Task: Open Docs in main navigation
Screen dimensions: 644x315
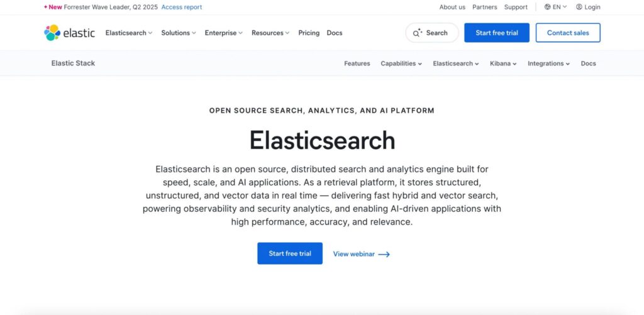Action: click(x=335, y=33)
